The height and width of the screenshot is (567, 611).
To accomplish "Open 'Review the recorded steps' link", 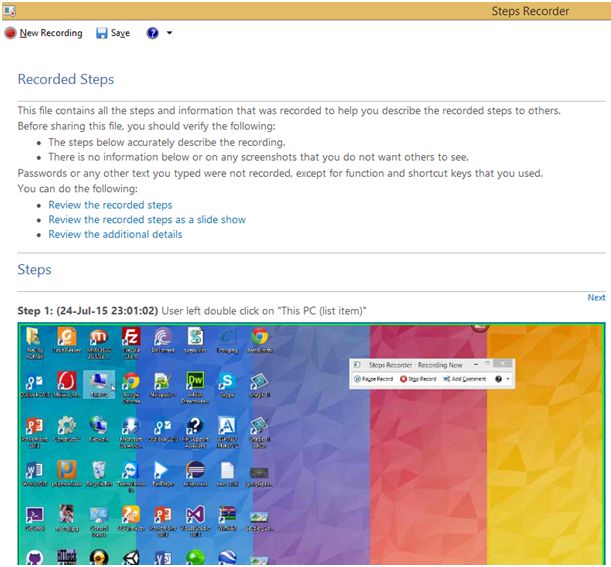I will 110,205.
